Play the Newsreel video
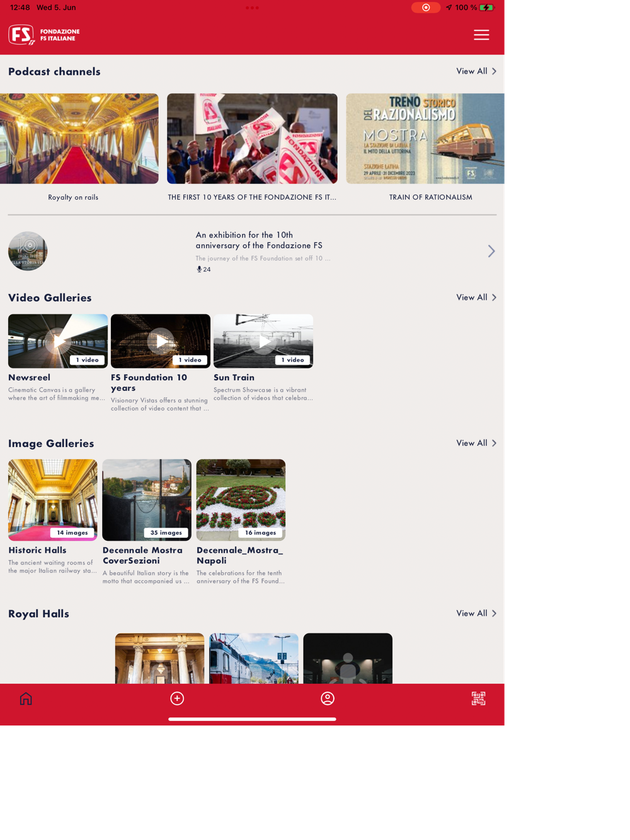 coord(58,341)
